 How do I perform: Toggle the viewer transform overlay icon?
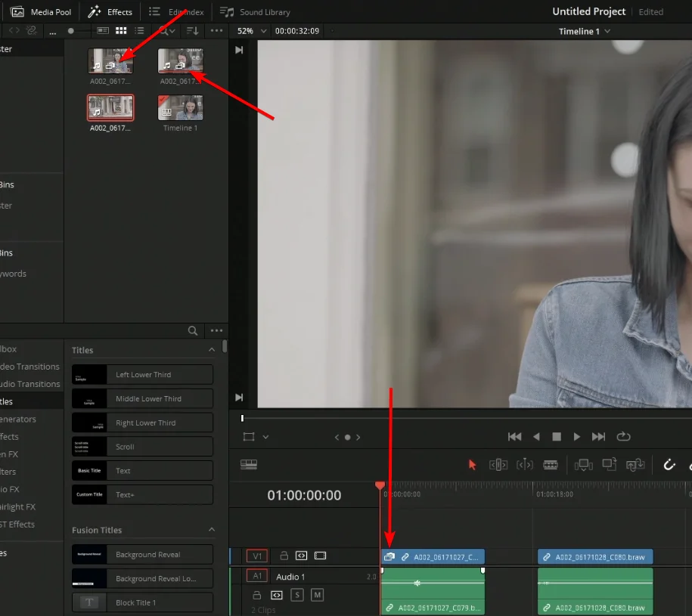click(249, 437)
